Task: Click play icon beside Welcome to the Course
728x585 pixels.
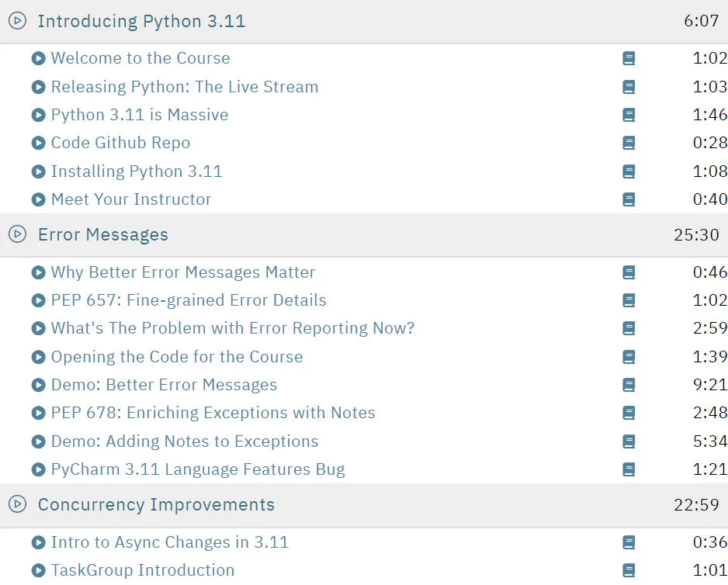Action: [x=39, y=58]
